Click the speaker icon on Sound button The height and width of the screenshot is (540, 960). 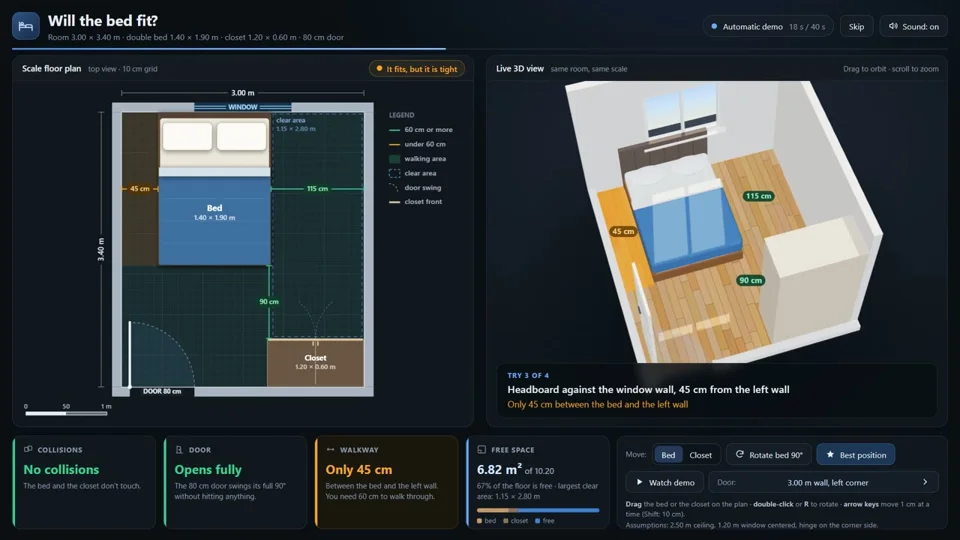click(x=893, y=26)
